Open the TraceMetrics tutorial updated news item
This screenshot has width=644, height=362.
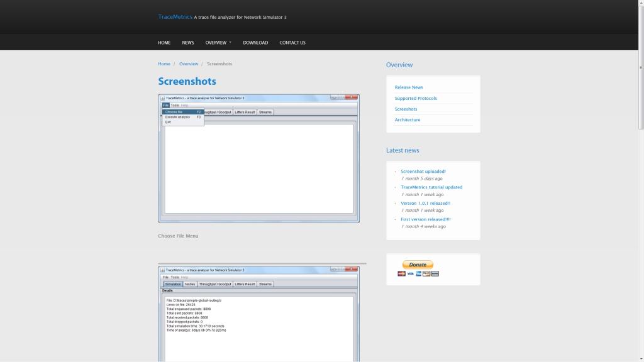click(431, 187)
